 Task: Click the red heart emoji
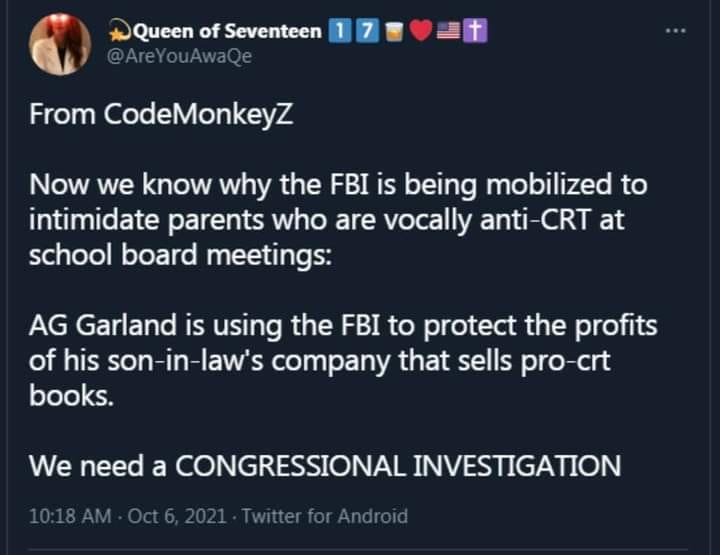click(419, 31)
